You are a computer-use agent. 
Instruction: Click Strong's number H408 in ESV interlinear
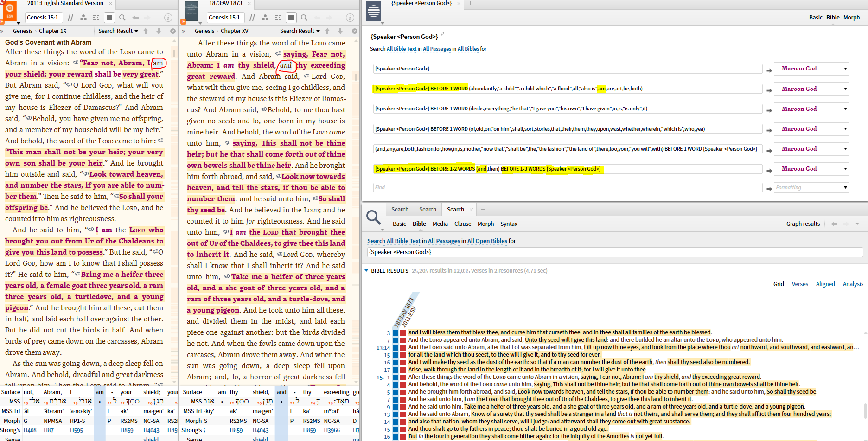(30, 430)
